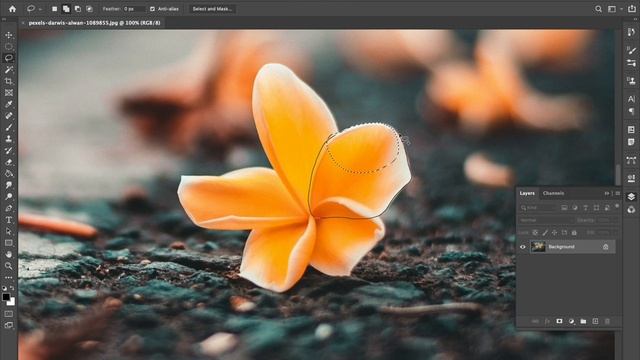This screenshot has height=360, width=640.
Task: Click the foreground color swatch
Action: click(x=6, y=297)
